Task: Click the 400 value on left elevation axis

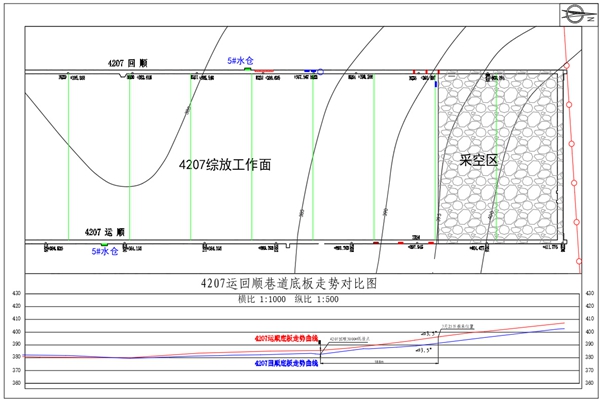Action: pos(15,331)
